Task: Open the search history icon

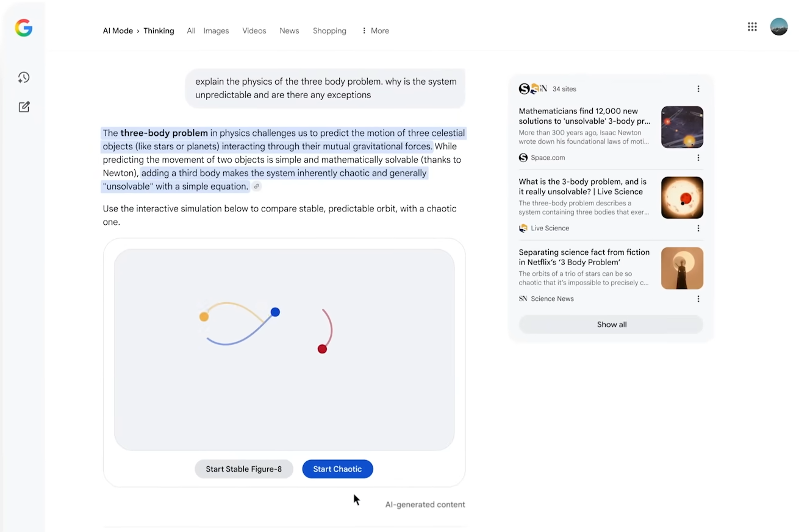Action: (24, 77)
